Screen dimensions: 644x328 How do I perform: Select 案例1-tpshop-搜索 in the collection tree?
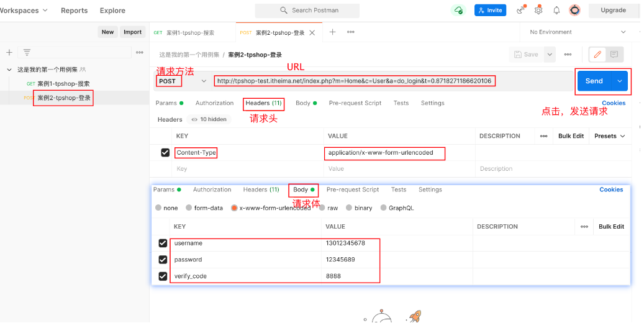[64, 84]
